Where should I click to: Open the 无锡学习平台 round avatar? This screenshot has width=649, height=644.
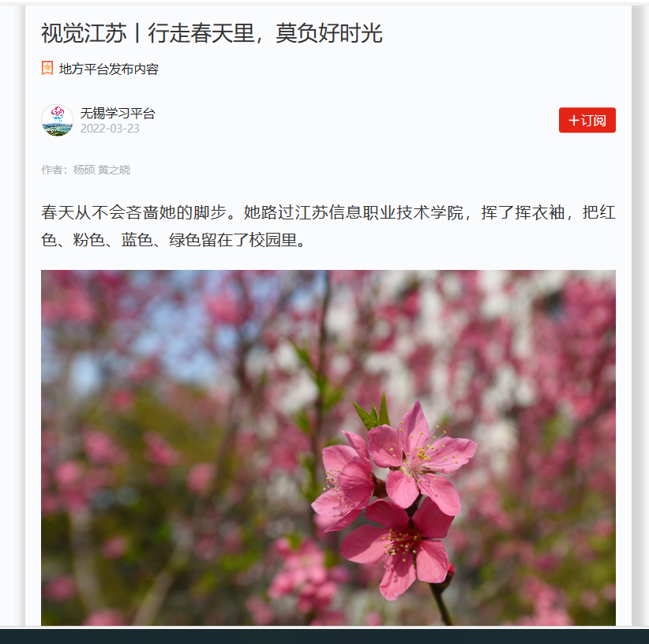pos(57,120)
